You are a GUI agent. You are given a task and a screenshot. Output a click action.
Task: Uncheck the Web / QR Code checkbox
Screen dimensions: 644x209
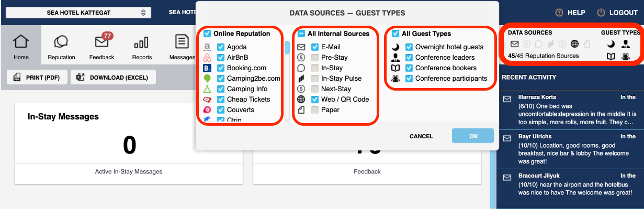point(315,100)
